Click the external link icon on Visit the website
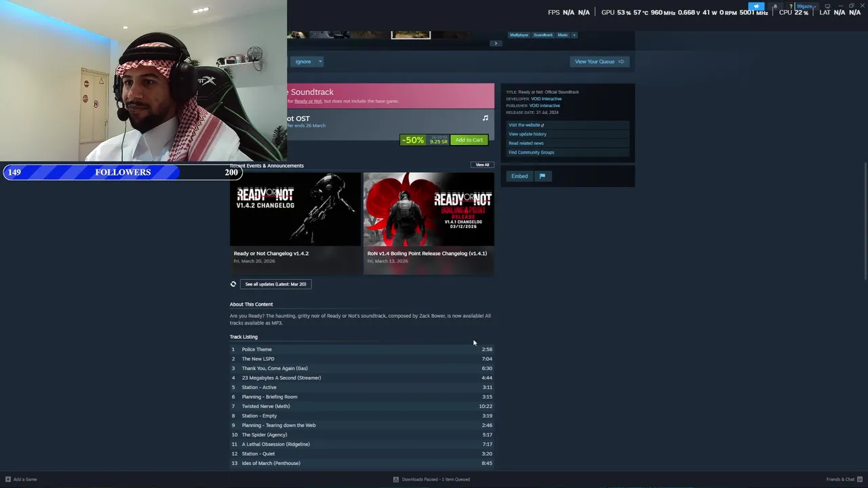Viewport: 868px width, 488px height. pos(542,125)
